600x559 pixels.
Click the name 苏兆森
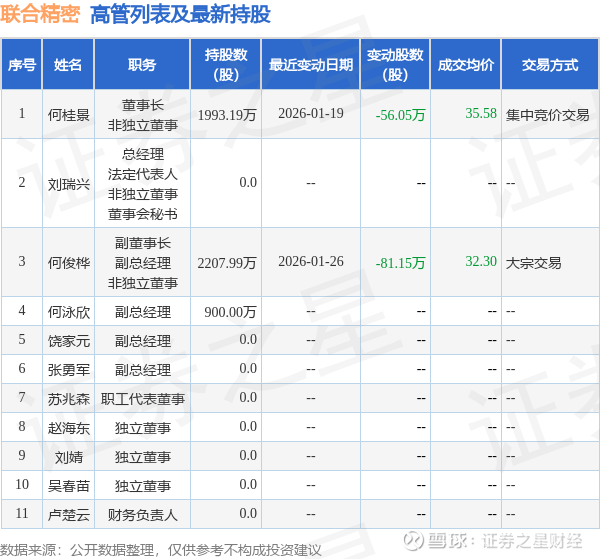point(68,399)
